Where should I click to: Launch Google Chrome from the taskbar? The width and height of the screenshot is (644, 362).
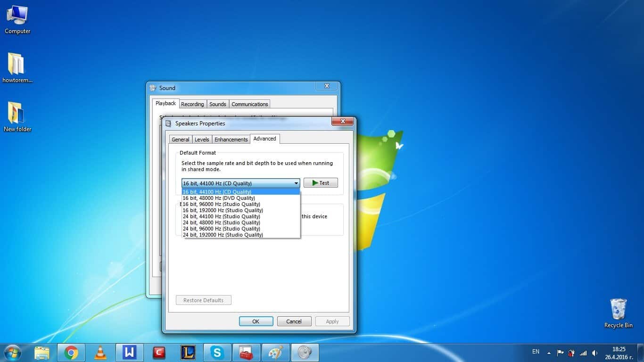pos(71,353)
